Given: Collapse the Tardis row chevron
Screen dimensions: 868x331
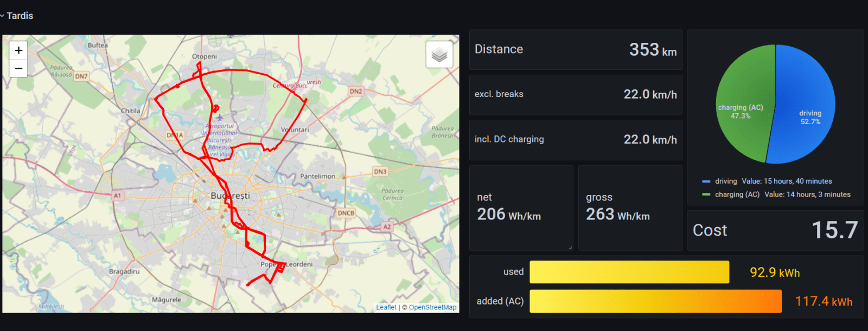Looking at the screenshot, I should [x=2, y=16].
